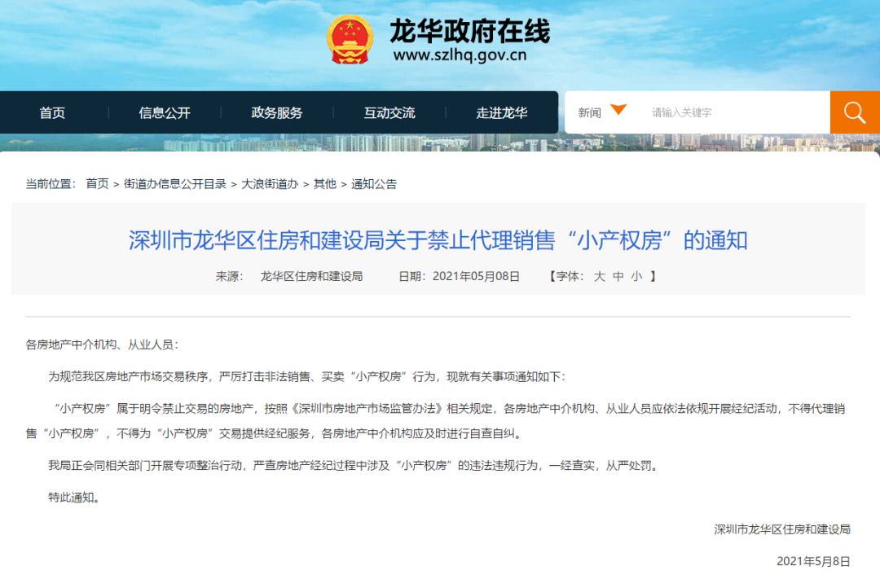The image size is (880, 588).
Task: Click the 当前位置 label
Action: click(51, 183)
